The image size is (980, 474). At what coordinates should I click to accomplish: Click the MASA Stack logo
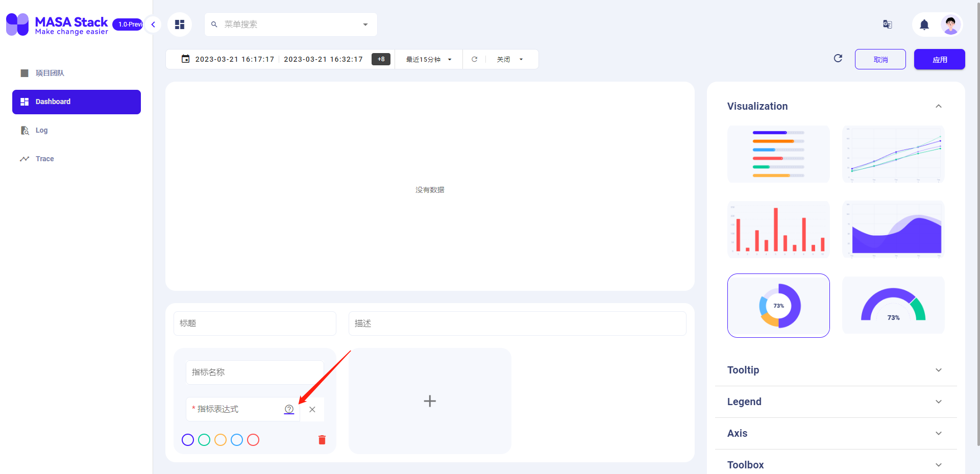pyautogui.click(x=57, y=24)
